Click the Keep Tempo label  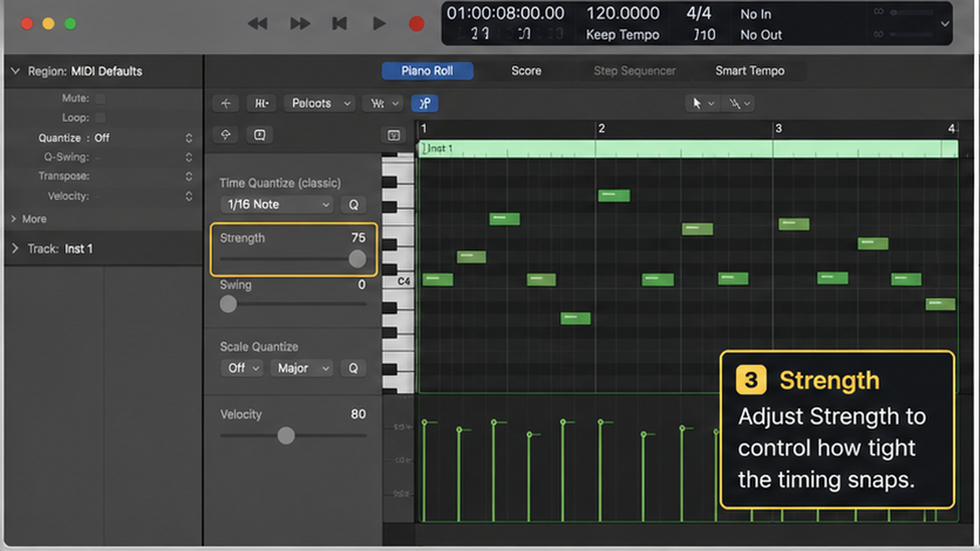point(622,34)
